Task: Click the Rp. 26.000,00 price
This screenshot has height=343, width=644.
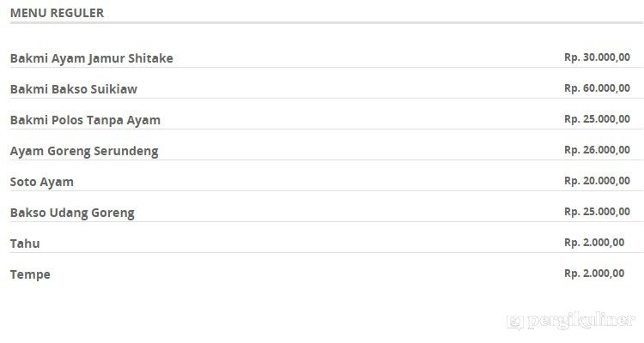Action: pyautogui.click(x=597, y=150)
